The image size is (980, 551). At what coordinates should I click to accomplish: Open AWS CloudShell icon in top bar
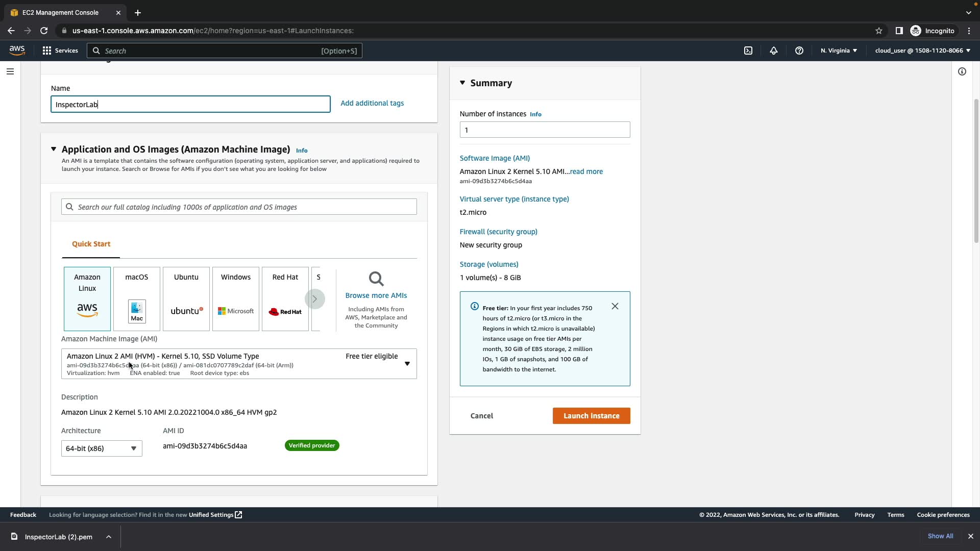coord(748,51)
